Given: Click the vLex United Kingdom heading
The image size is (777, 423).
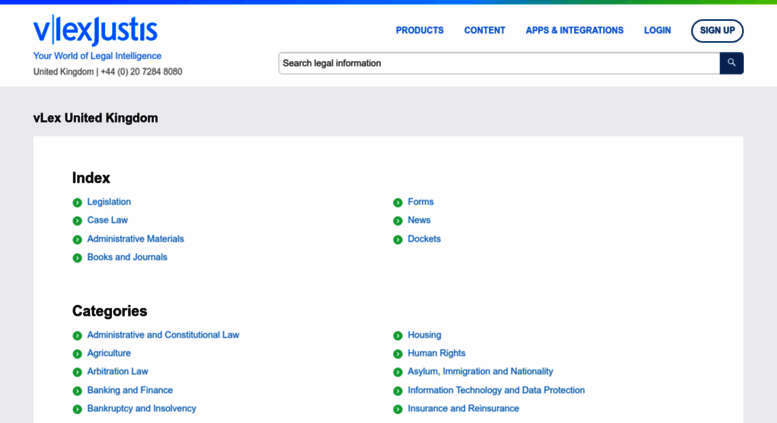Looking at the screenshot, I should pyautogui.click(x=96, y=118).
